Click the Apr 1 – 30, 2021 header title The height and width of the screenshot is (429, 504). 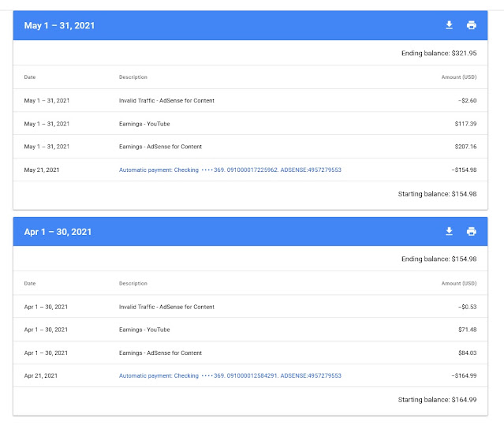point(58,232)
